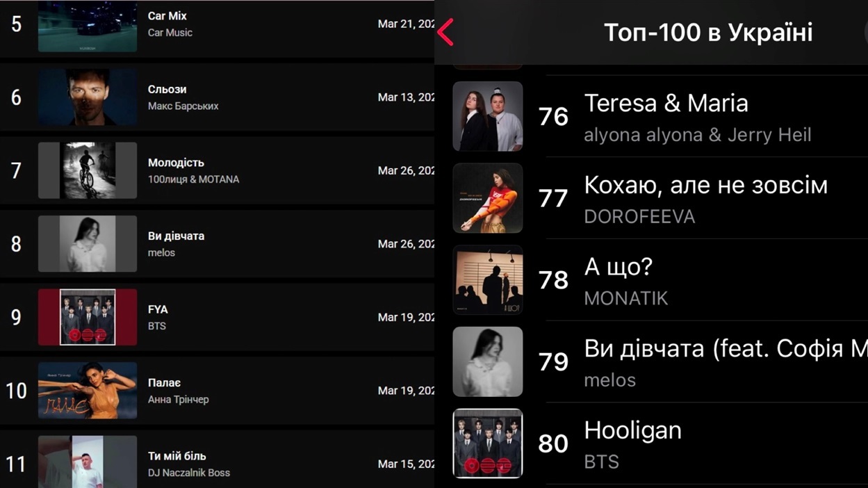Open the А що? album cover
868x488 pixels.
(487, 279)
